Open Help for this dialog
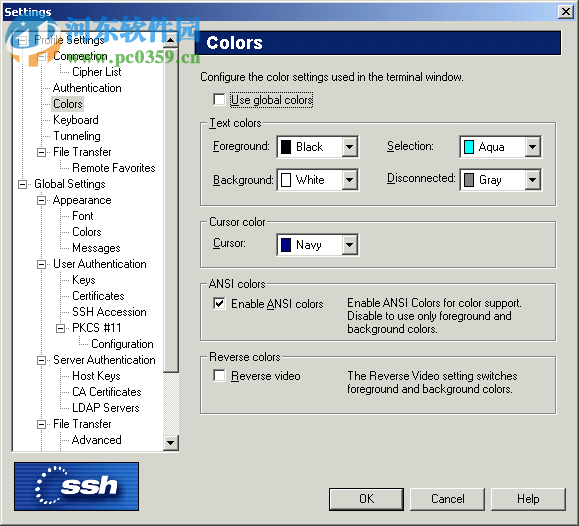579x526 pixels. click(x=528, y=499)
